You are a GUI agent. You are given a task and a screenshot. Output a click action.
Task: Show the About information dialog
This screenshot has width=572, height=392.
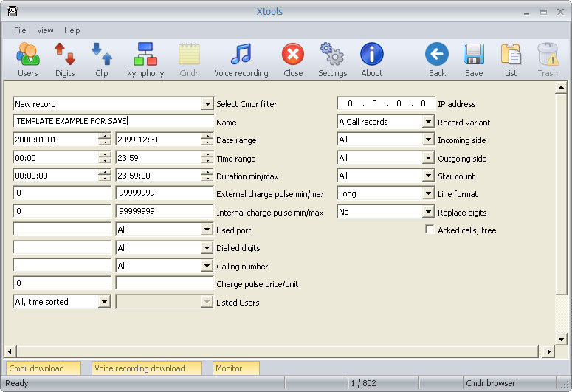coord(372,59)
